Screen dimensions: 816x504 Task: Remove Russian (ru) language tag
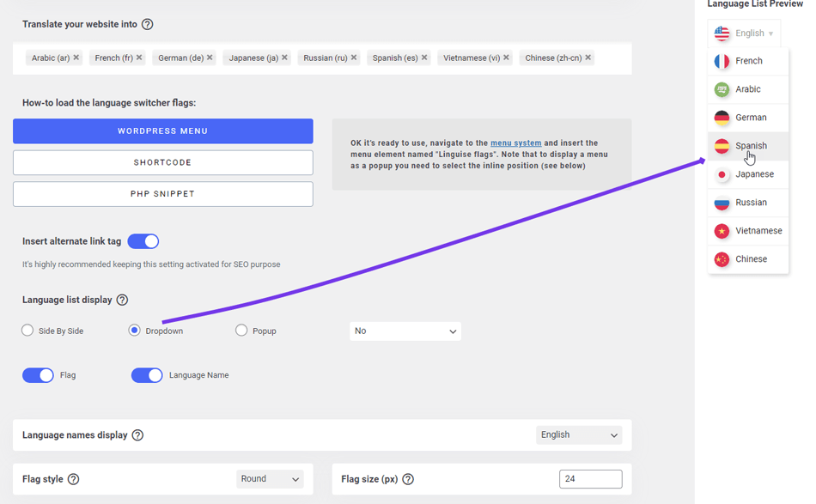354,58
